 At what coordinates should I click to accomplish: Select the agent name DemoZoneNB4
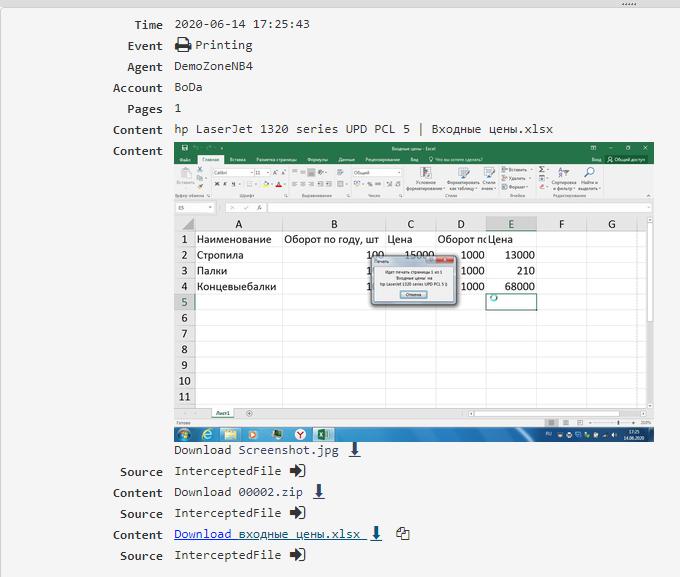tap(213, 66)
